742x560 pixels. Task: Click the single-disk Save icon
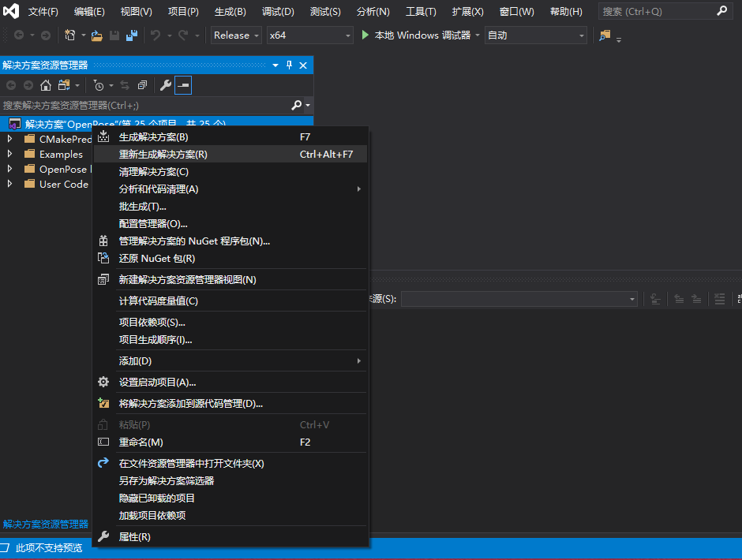(x=114, y=35)
